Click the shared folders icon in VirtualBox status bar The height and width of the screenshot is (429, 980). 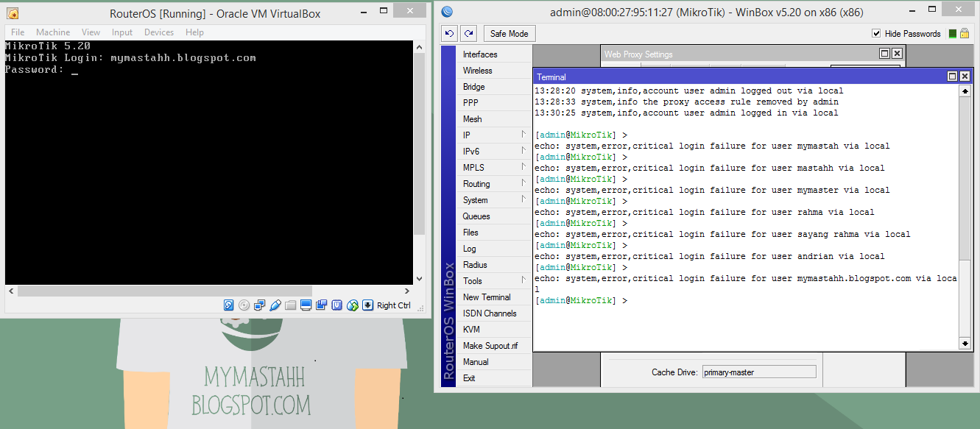pos(290,305)
